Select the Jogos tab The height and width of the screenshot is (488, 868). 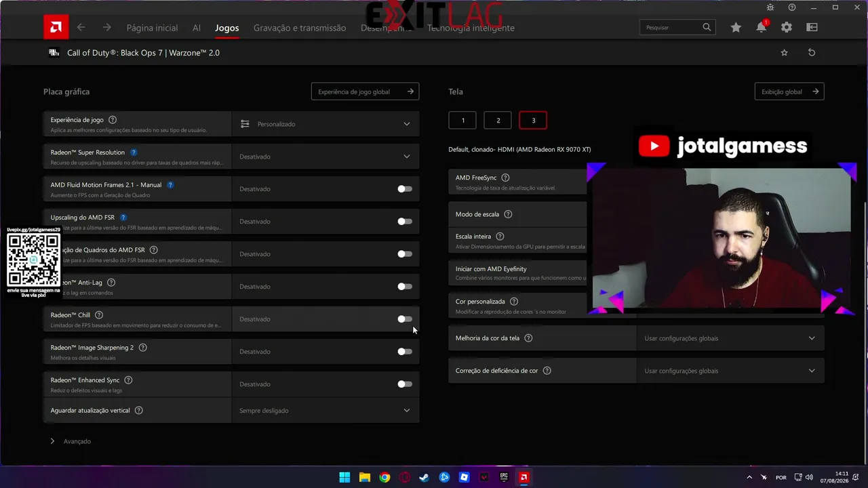coord(227,28)
